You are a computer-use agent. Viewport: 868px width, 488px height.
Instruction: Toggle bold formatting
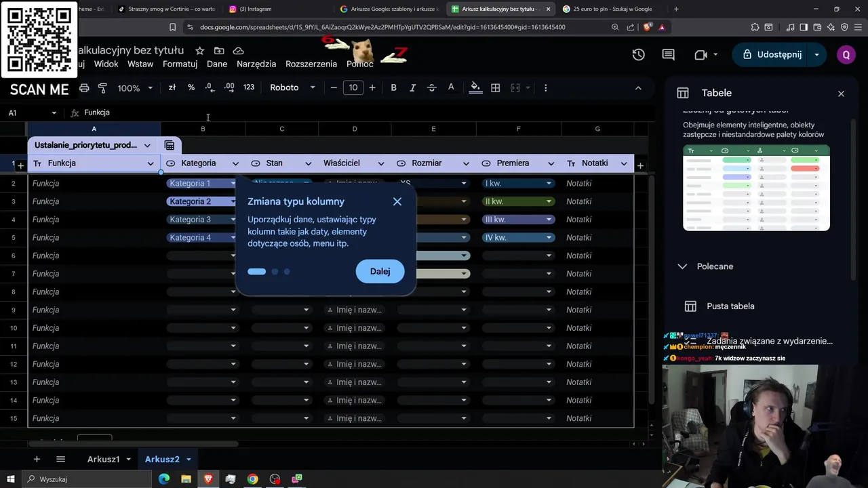click(x=393, y=87)
